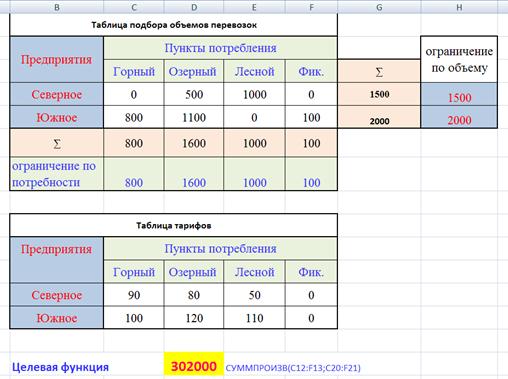Select column header G
508x379 pixels.
[379, 7]
